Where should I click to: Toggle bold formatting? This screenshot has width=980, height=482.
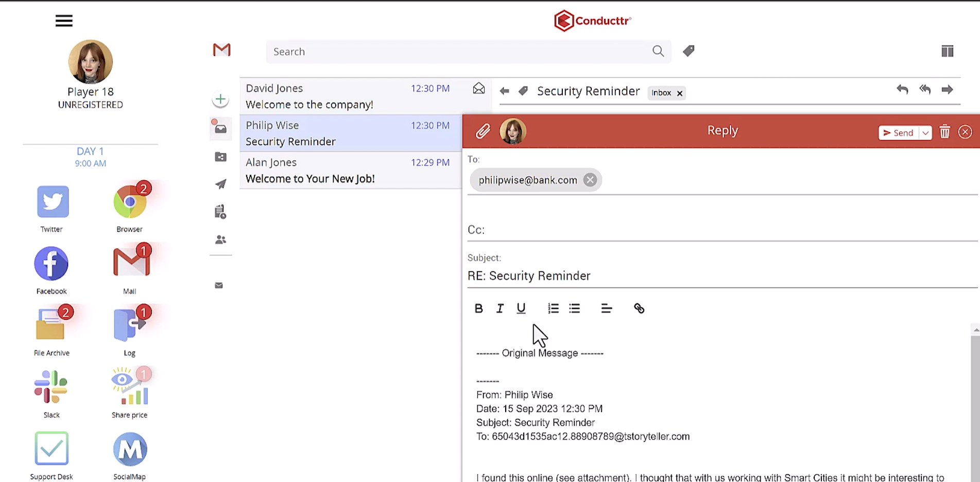pos(478,308)
